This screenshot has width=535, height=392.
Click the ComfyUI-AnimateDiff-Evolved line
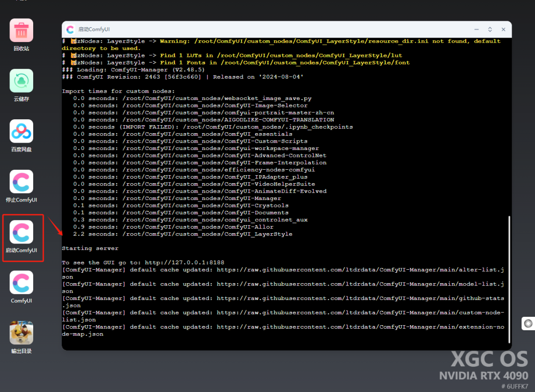point(200,191)
